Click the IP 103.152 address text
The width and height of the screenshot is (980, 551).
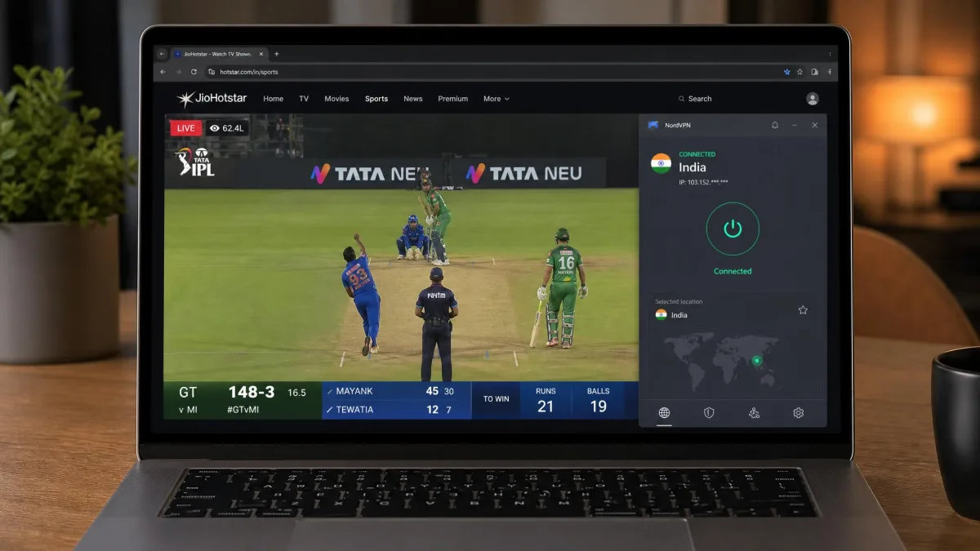[703, 182]
